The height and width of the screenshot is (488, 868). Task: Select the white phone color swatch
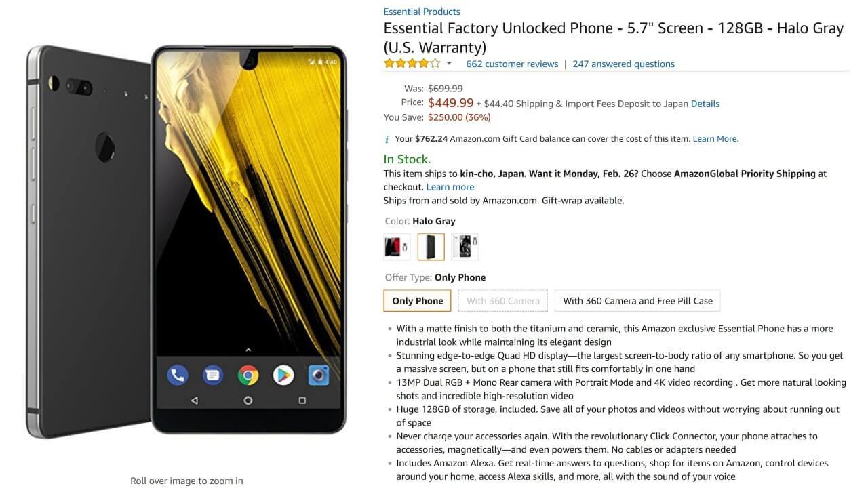(465, 247)
